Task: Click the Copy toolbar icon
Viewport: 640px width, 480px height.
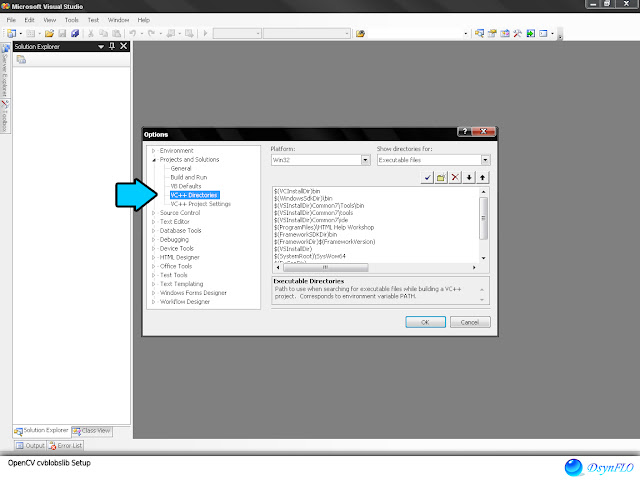Action: click(x=104, y=33)
